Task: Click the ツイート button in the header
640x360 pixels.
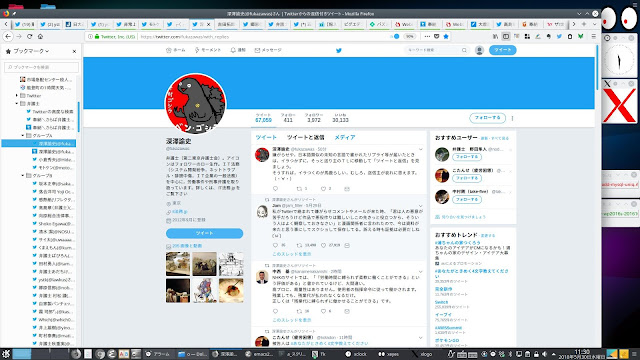Action: [x=502, y=50]
